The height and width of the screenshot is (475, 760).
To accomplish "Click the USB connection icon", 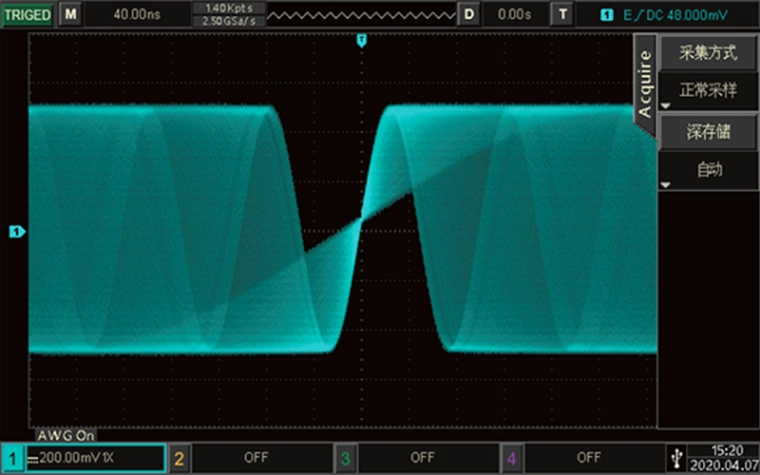I will [x=677, y=458].
